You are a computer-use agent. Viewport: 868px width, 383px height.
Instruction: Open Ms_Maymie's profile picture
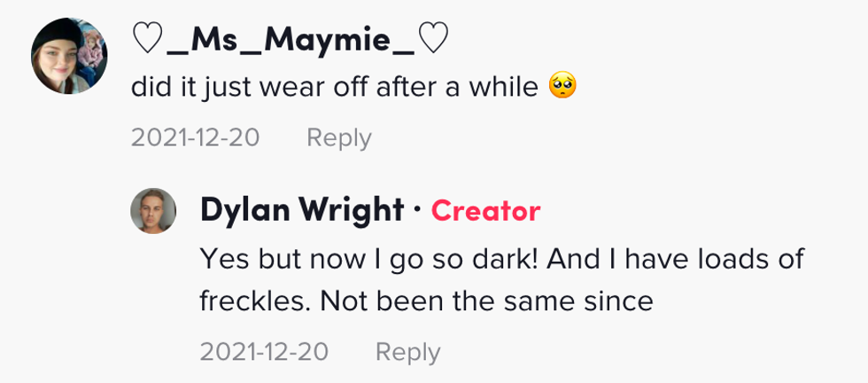pyautogui.click(x=70, y=55)
